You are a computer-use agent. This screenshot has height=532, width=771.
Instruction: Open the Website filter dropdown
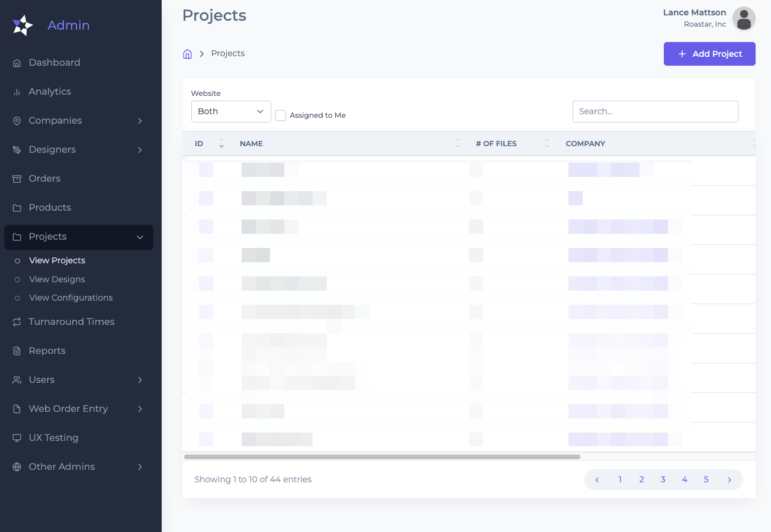[231, 111]
